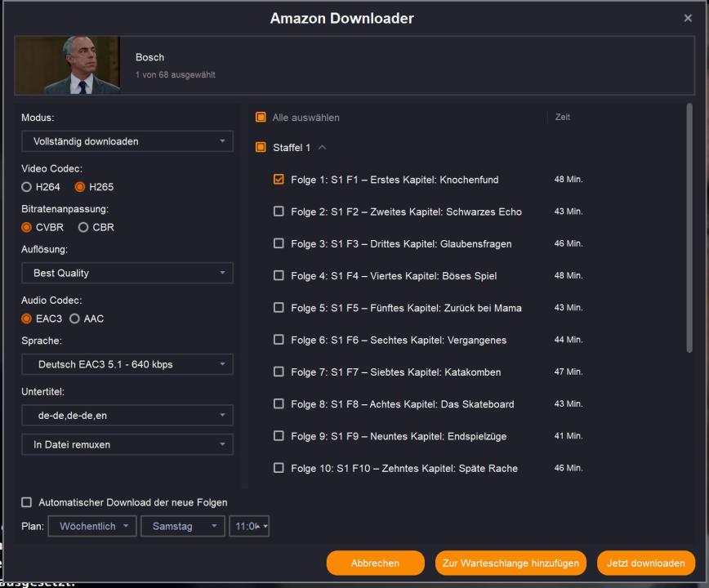
Task: Open the 'In Datei remuxen' dropdown
Action: 127,445
